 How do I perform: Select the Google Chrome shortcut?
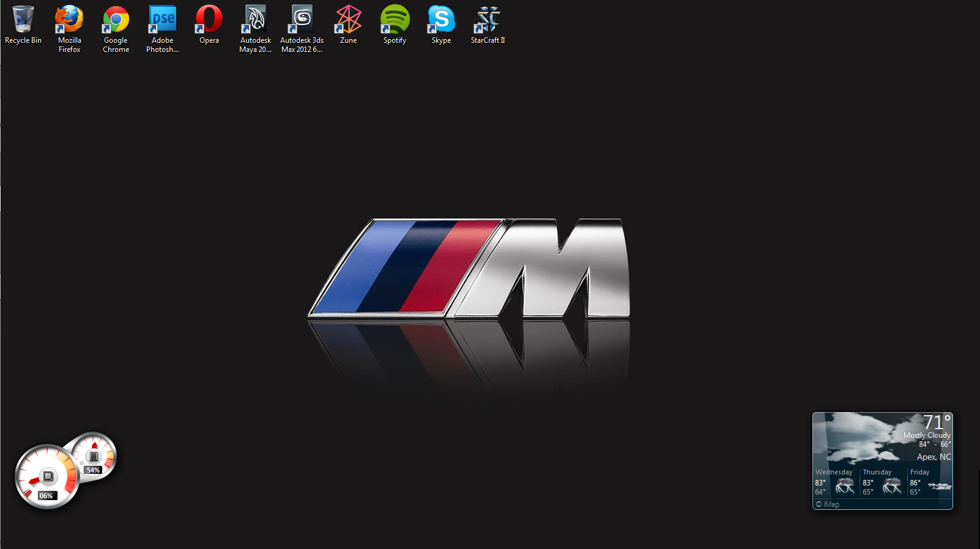(x=116, y=29)
